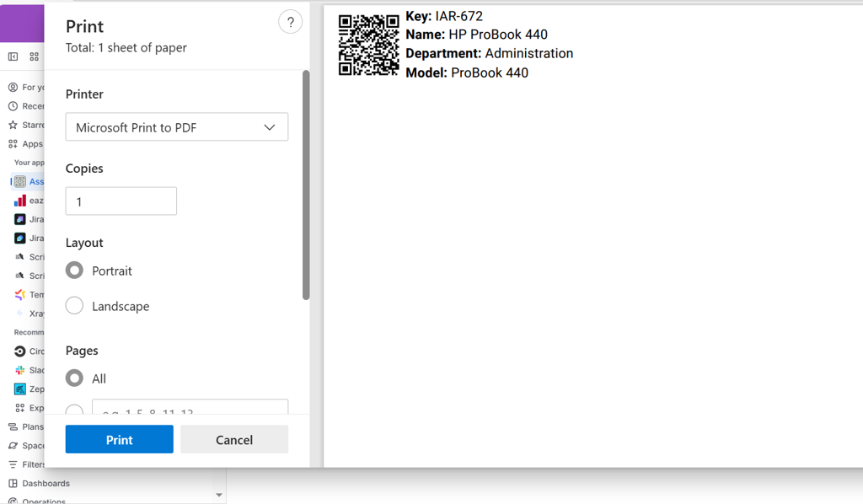This screenshot has width=863, height=504.
Task: Click the blue Print button
Action: 120,439
